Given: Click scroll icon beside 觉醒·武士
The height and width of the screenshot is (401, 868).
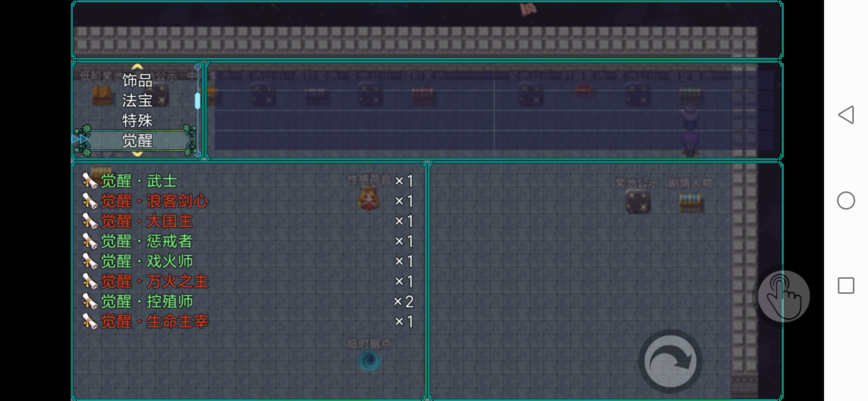Looking at the screenshot, I should [90, 181].
